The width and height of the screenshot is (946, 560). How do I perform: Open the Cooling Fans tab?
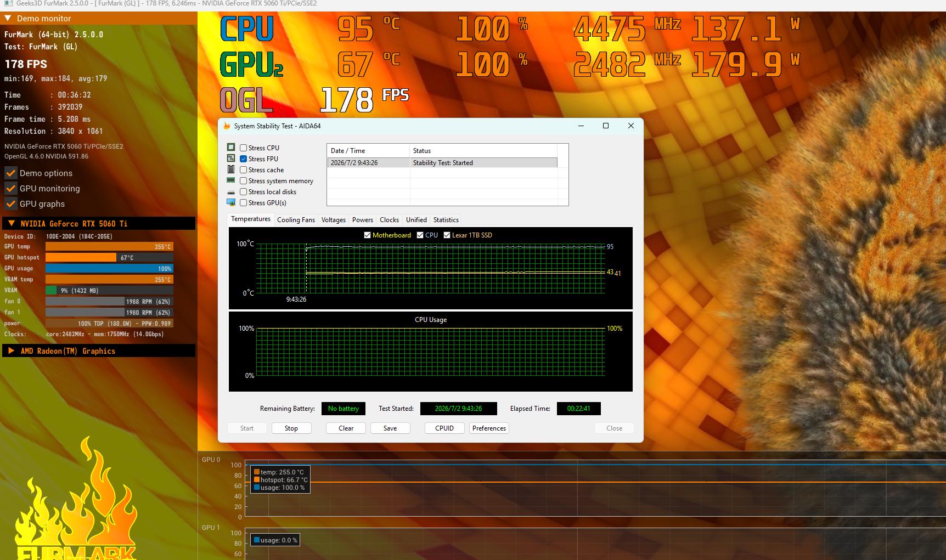pos(296,220)
